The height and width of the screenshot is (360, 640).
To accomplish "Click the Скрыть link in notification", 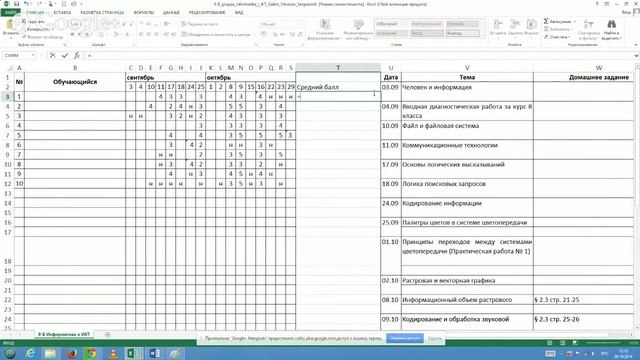I will pyautogui.click(x=435, y=338).
